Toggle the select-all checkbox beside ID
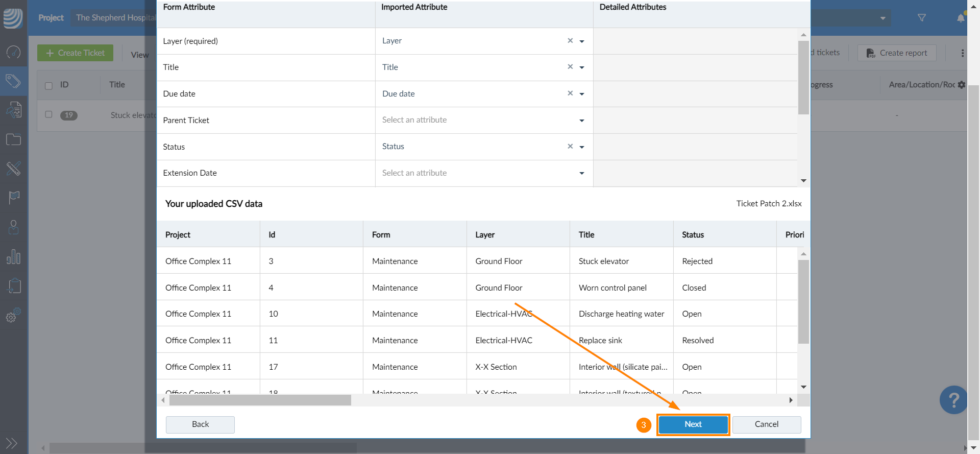This screenshot has height=454, width=980. [x=49, y=85]
